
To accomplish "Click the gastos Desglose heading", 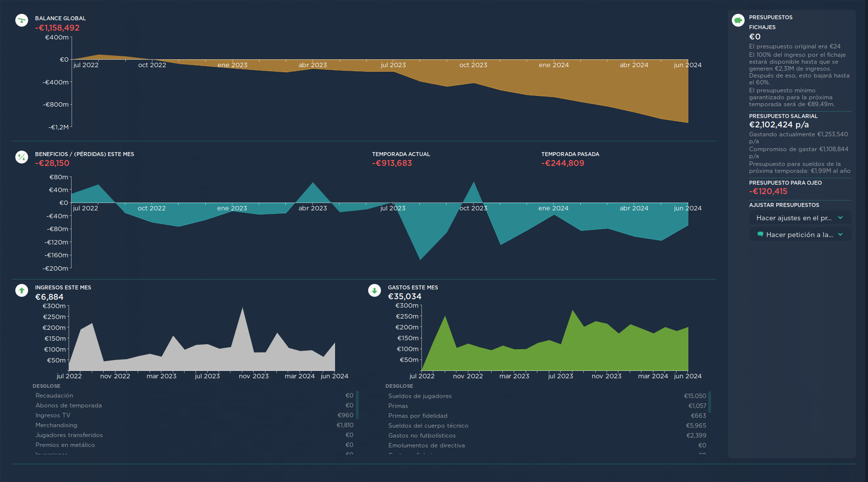I will [399, 386].
